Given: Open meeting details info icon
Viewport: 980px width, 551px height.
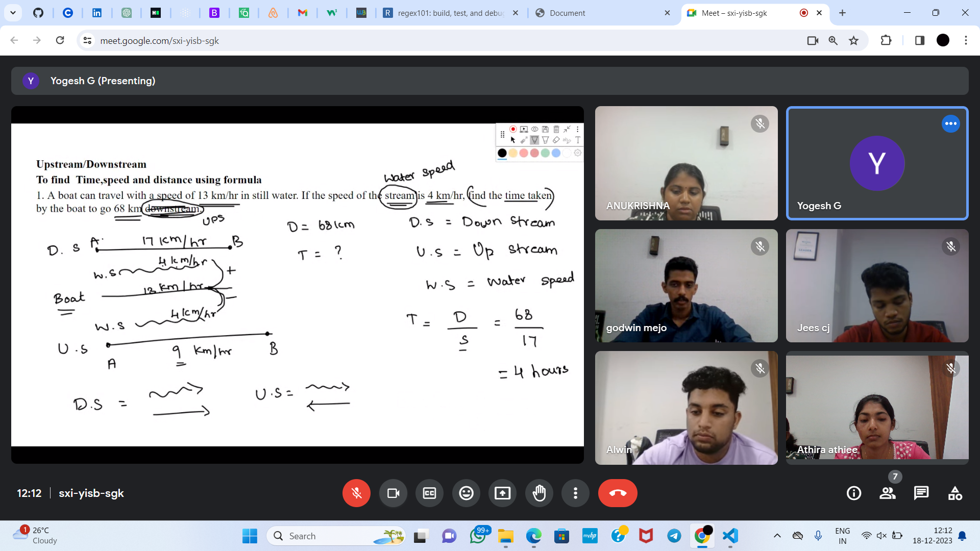Looking at the screenshot, I should tap(854, 493).
